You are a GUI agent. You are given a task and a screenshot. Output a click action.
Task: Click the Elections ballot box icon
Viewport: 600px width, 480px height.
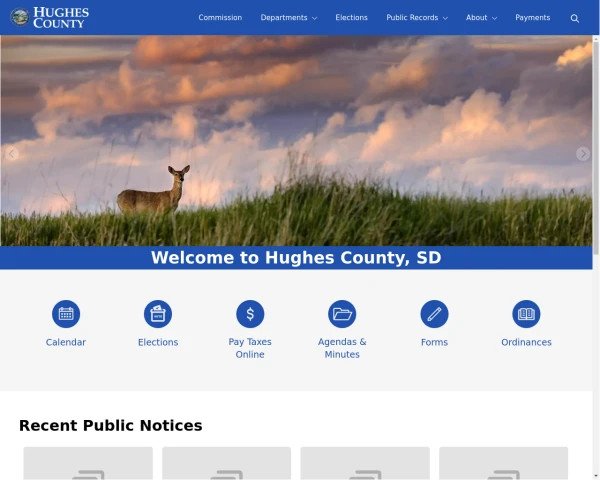pos(158,314)
